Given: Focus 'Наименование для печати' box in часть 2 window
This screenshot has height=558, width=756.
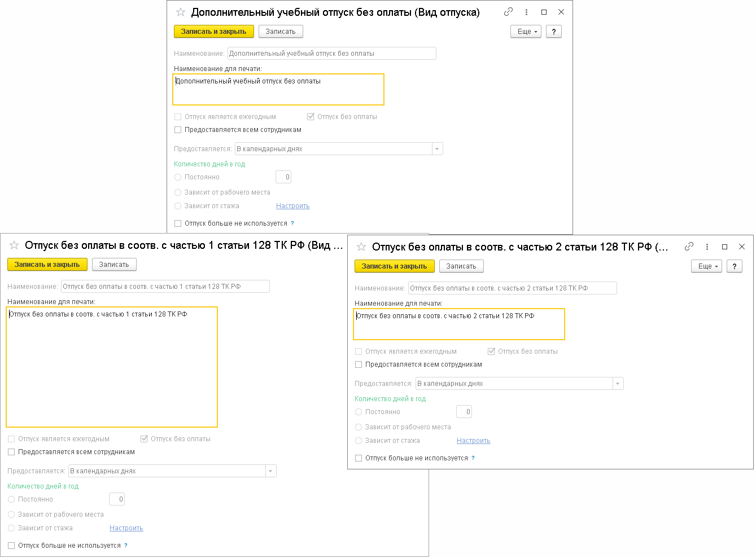Looking at the screenshot, I should tap(459, 324).
